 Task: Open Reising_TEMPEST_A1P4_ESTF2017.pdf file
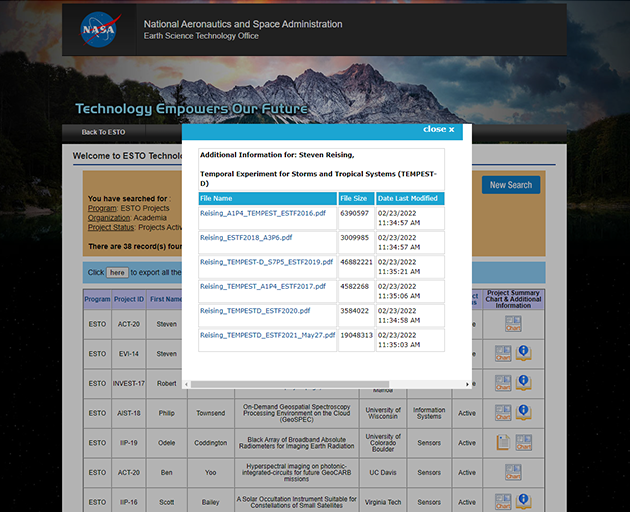(x=263, y=287)
